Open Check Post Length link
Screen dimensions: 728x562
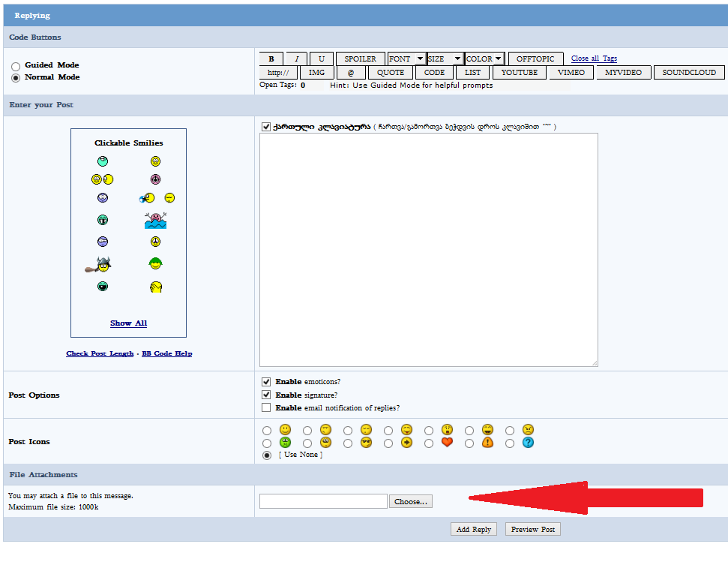click(100, 353)
